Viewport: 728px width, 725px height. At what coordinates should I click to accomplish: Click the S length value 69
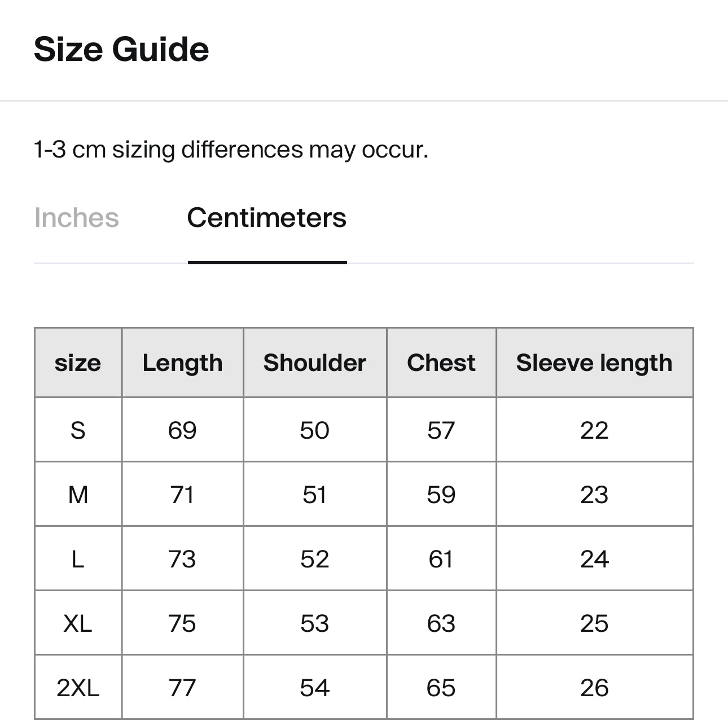tap(182, 430)
